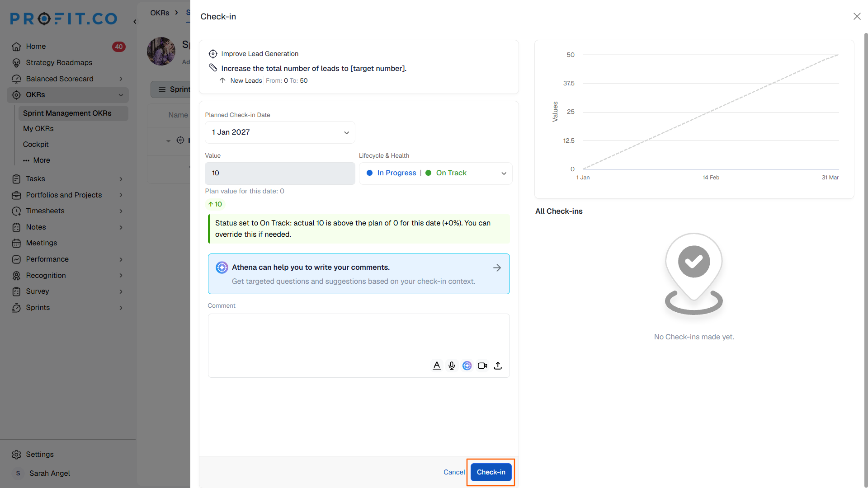The image size is (868, 488).
Task: Click the Strategy Roadmaps icon
Action: coord(17,63)
